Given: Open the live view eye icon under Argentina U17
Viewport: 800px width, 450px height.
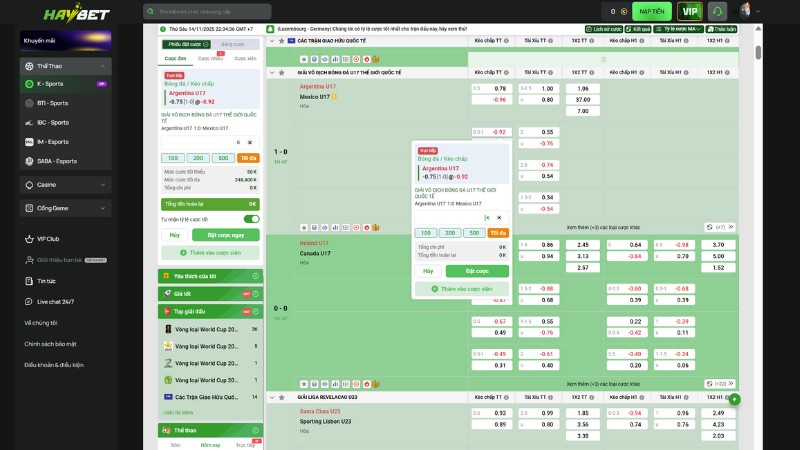Looking at the screenshot, I should click(324, 228).
